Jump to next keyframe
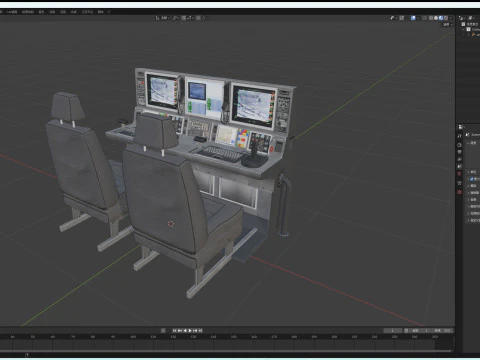The image size is (480, 360). (x=195, y=331)
